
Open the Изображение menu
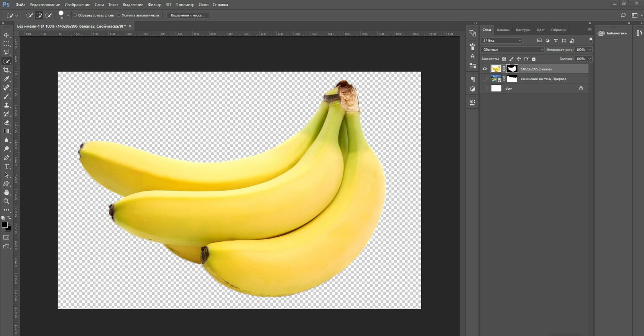coord(77,5)
